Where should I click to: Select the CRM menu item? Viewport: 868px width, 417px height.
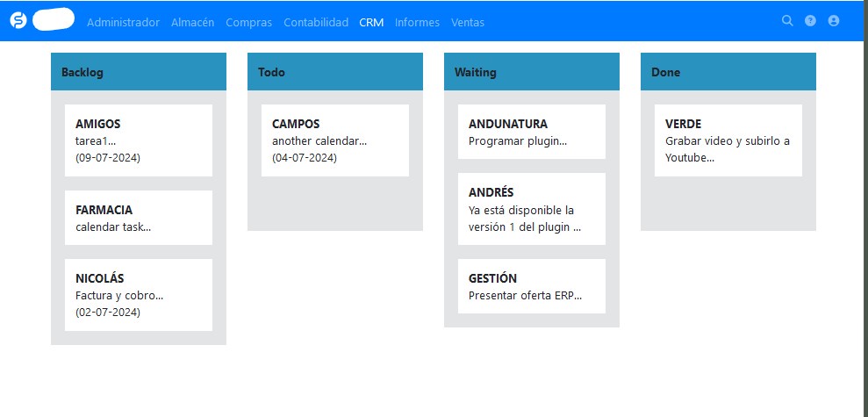pyautogui.click(x=371, y=23)
